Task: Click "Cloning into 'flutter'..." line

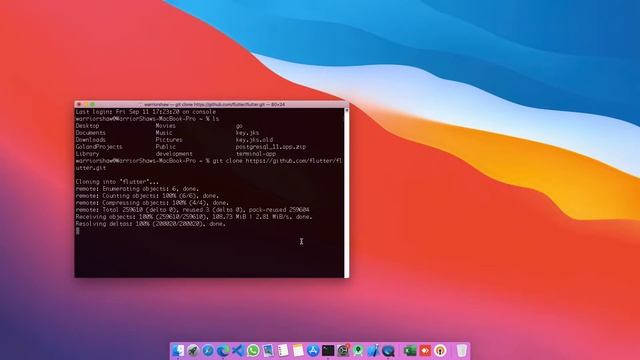Action: tap(117, 182)
